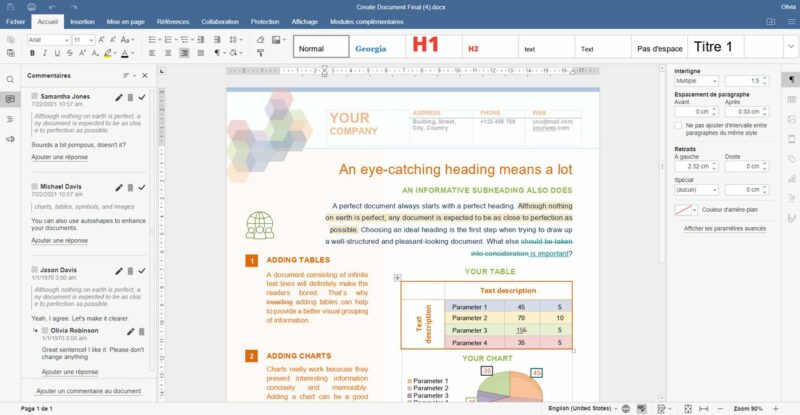Click 'Ajouter un commentaire au document'

pyautogui.click(x=88, y=391)
